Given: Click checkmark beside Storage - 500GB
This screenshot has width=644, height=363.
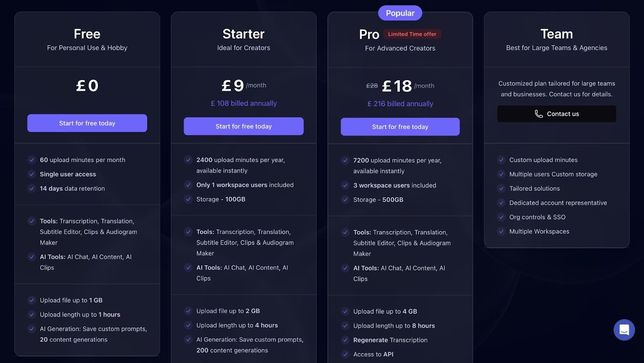Looking at the screenshot, I should pos(345,200).
